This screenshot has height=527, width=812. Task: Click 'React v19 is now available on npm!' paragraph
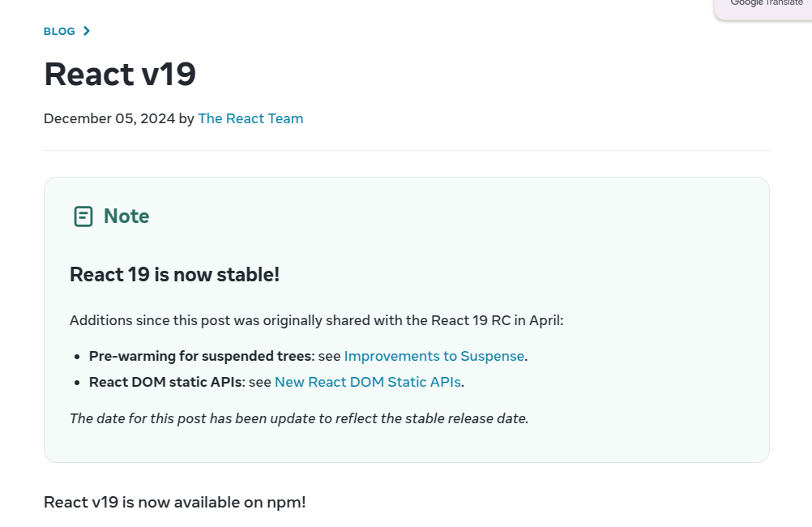[x=175, y=502]
